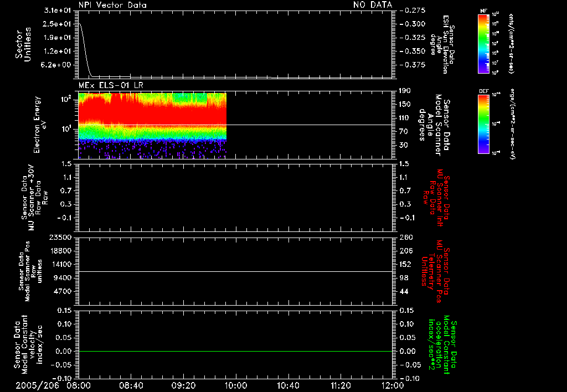Image resolution: width=567 pixels, height=392 pixels.
Task: Click the red 'MU Scanner Init Raw Data' label
Action: 437,198
